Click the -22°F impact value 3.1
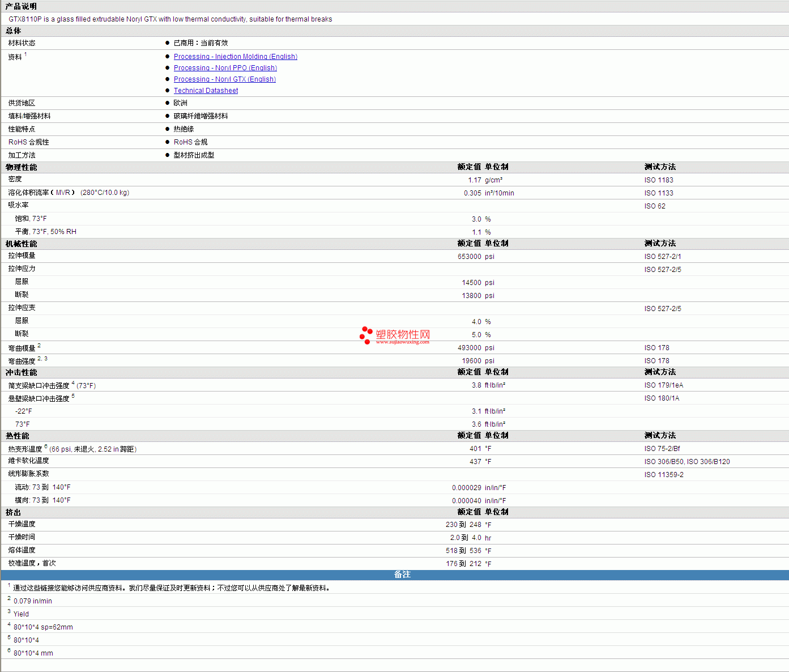Image resolution: width=789 pixels, height=672 pixels. tap(476, 411)
